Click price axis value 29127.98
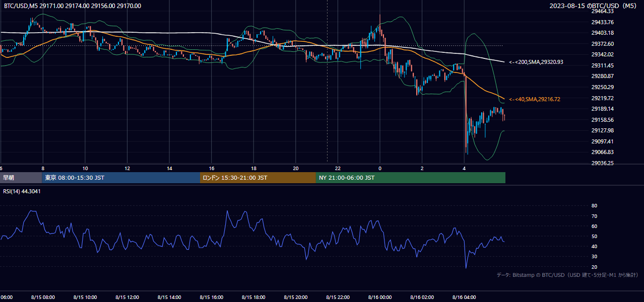 (x=602, y=130)
